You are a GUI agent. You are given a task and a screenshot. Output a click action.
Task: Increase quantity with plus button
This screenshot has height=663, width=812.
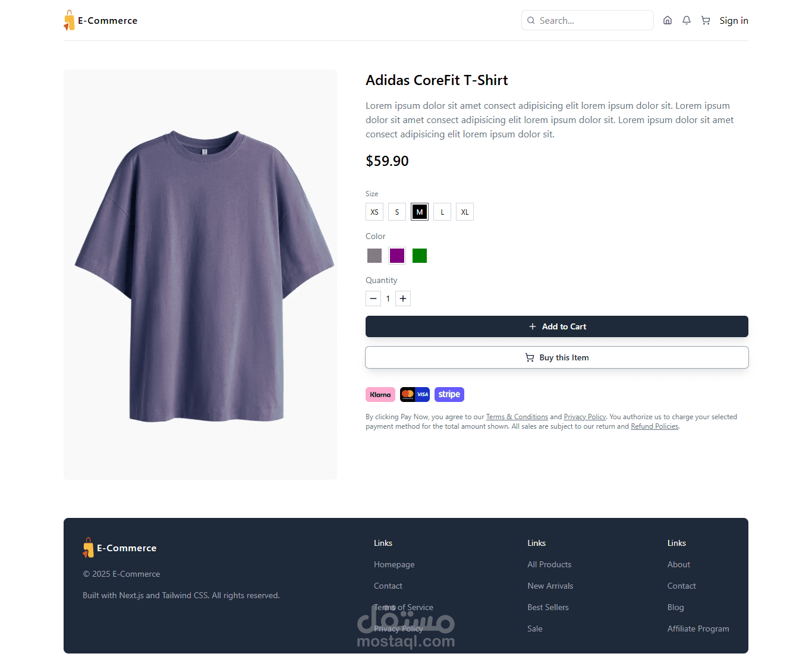coord(403,298)
